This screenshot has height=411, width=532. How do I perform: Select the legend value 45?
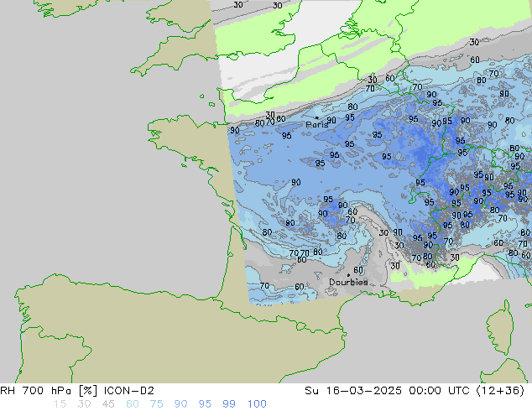pyautogui.click(x=108, y=404)
